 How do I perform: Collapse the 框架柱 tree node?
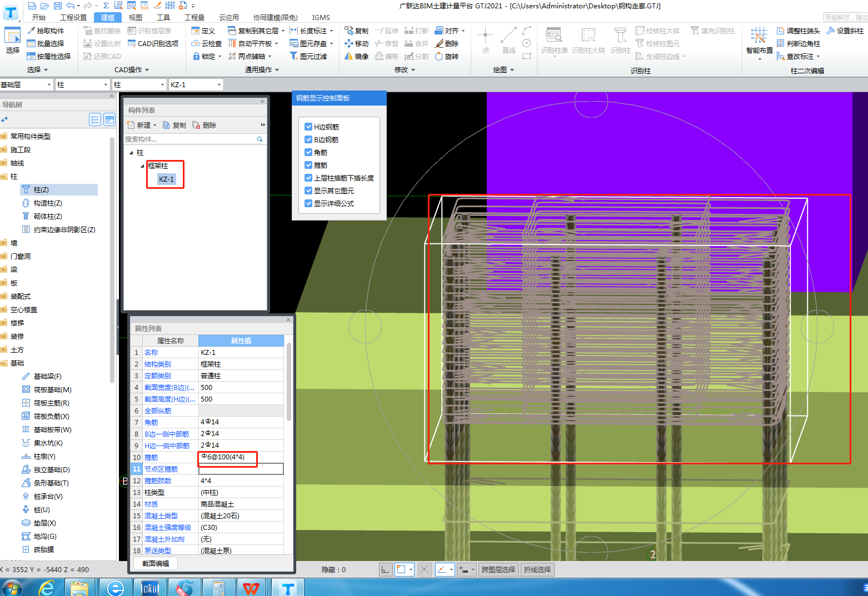142,166
